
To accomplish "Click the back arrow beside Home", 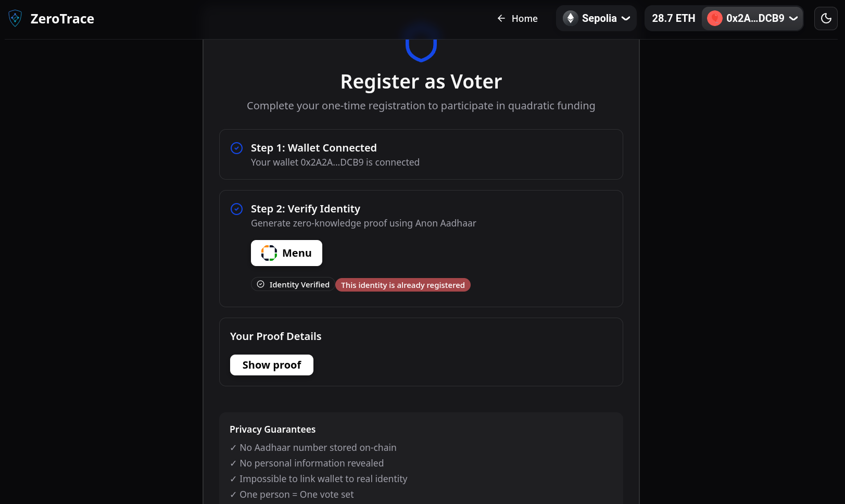I will [501, 19].
